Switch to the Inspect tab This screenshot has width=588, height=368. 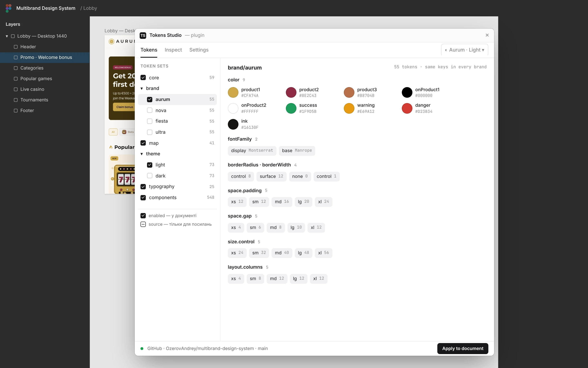point(173,50)
